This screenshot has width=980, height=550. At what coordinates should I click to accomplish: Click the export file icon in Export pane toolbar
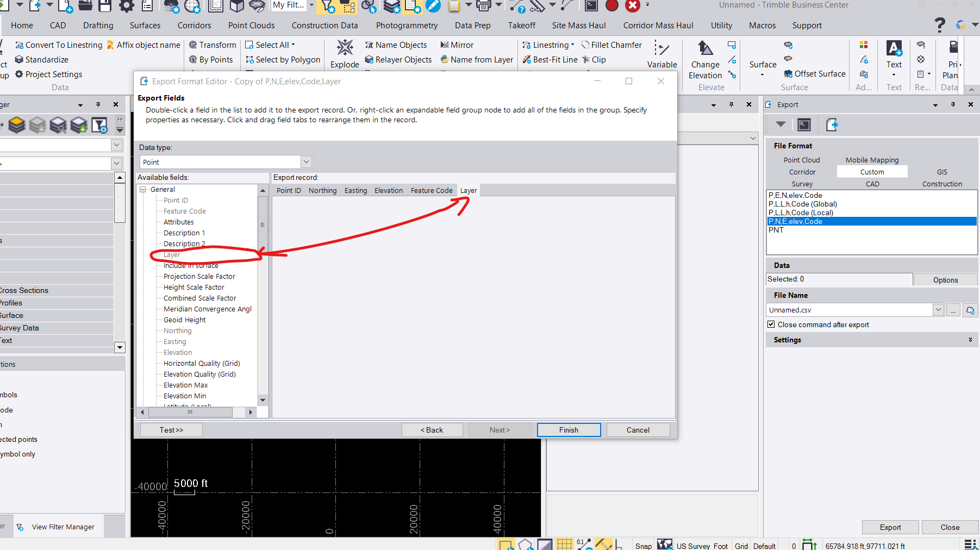click(x=832, y=125)
